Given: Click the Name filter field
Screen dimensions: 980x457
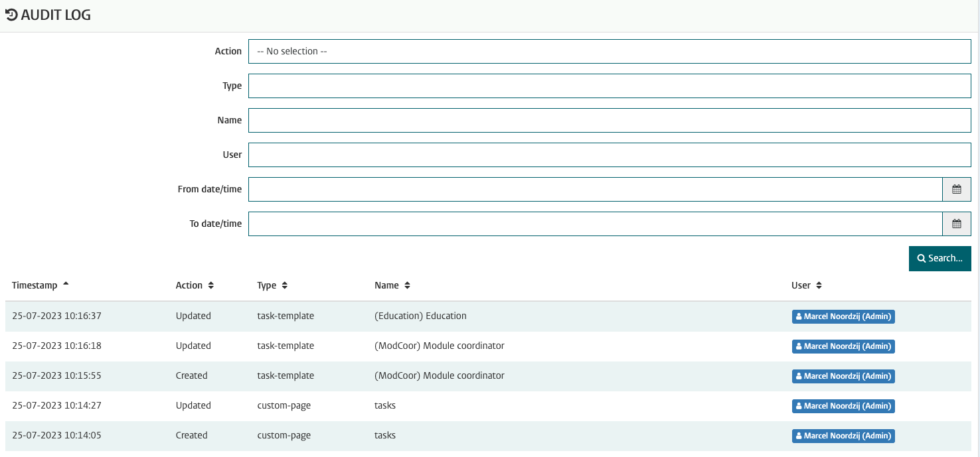Looking at the screenshot, I should (x=610, y=120).
